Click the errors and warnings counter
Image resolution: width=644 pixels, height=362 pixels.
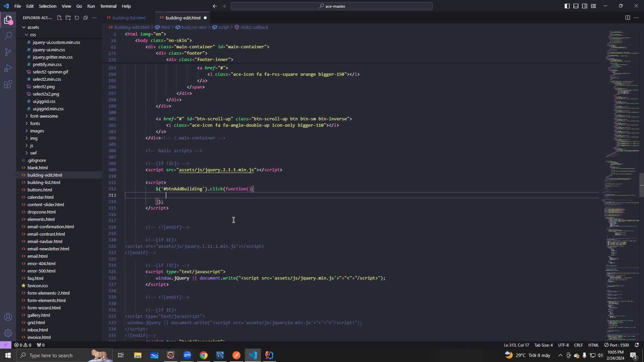[23, 345]
